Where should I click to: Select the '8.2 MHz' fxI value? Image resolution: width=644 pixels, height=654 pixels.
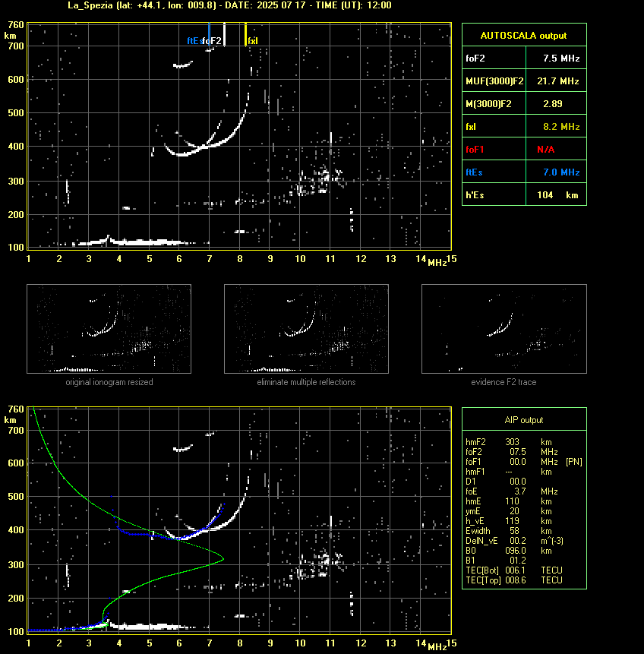tap(561, 127)
